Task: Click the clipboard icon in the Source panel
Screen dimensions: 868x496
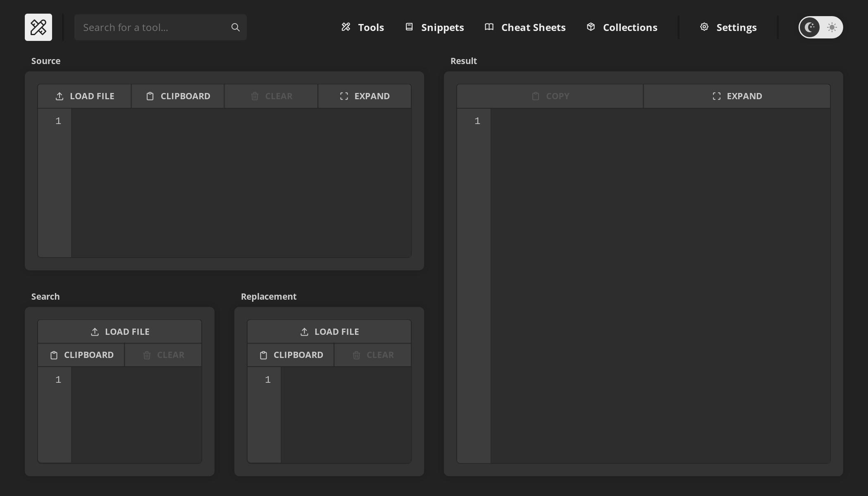Action: point(150,96)
